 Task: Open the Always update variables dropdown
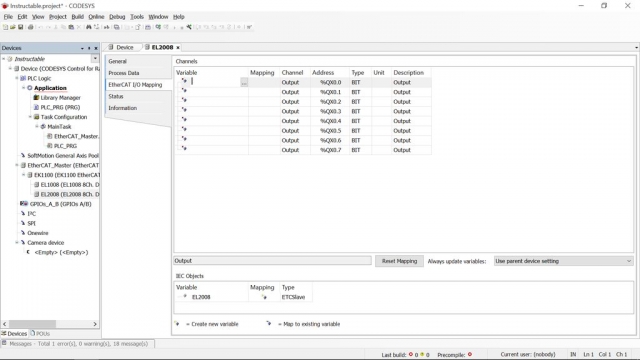coord(563,261)
